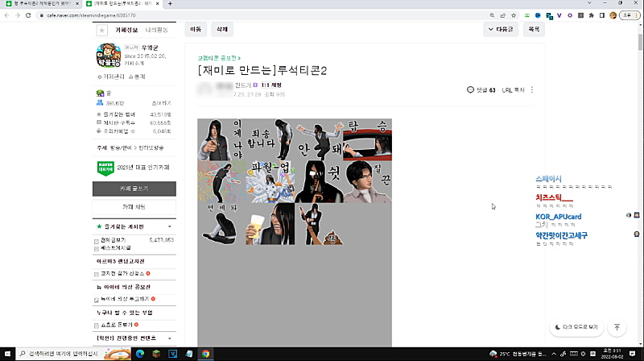The height and width of the screenshot is (361, 644).
Task: Open the blue V app in taskbar
Action: tap(172, 354)
